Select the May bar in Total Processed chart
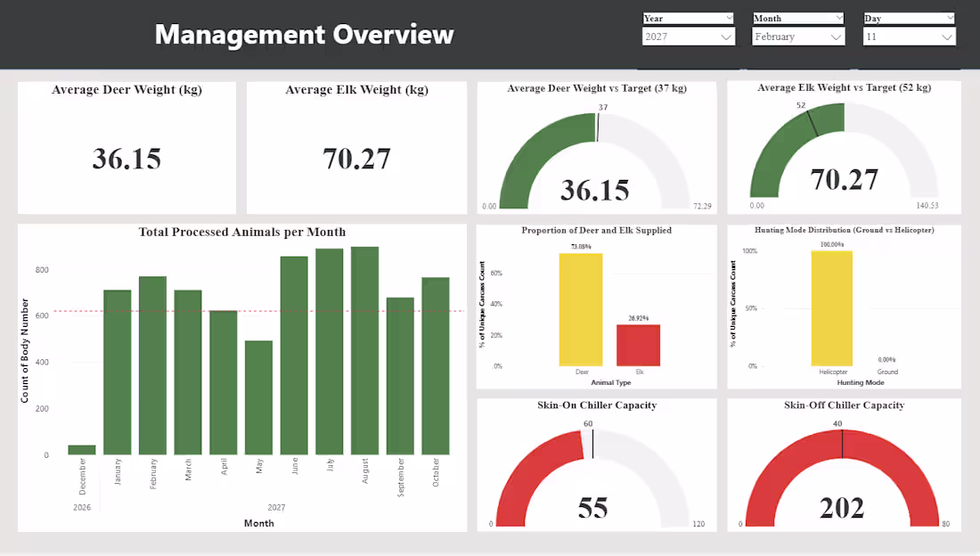This screenshot has width=980, height=556. (259, 397)
